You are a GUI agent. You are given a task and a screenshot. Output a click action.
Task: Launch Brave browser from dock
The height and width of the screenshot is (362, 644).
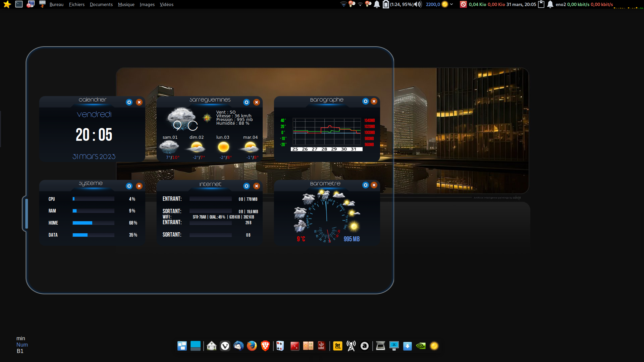tap(265, 346)
